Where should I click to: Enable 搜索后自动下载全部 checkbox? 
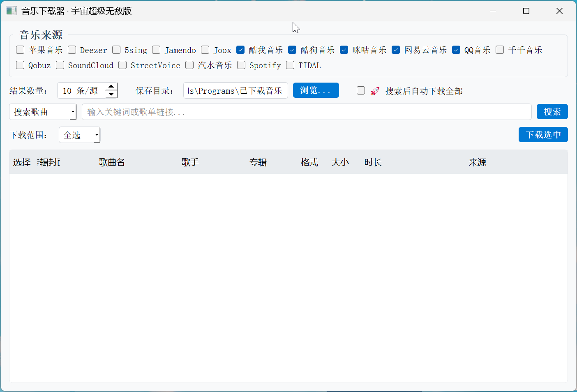pos(361,90)
